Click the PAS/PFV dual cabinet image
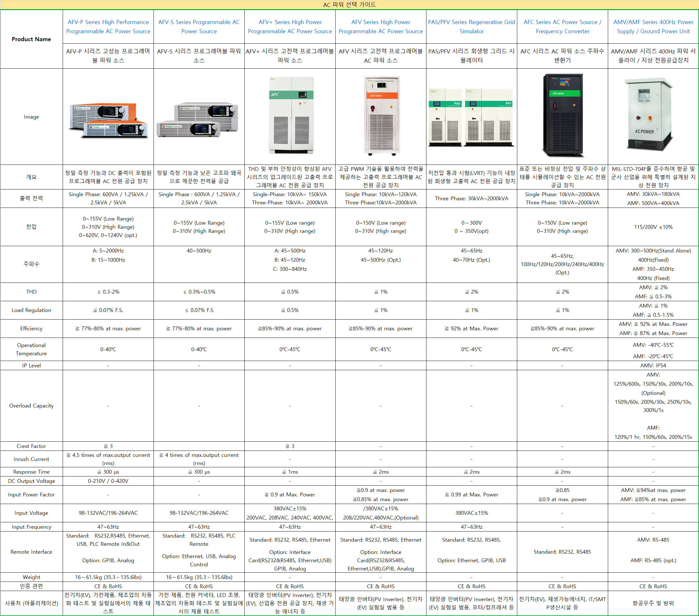Viewport: 699px width, 616px height. 471,117
